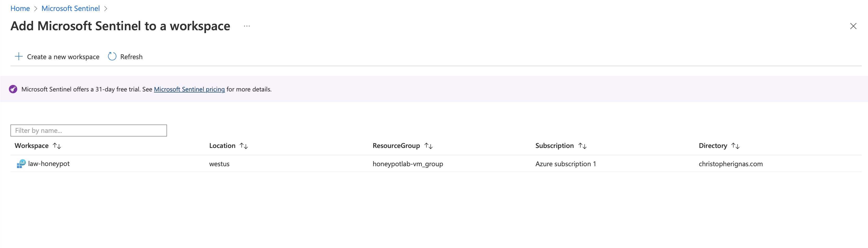Sort by Workspace column arrows
The height and width of the screenshot is (248, 868).
pyautogui.click(x=57, y=146)
